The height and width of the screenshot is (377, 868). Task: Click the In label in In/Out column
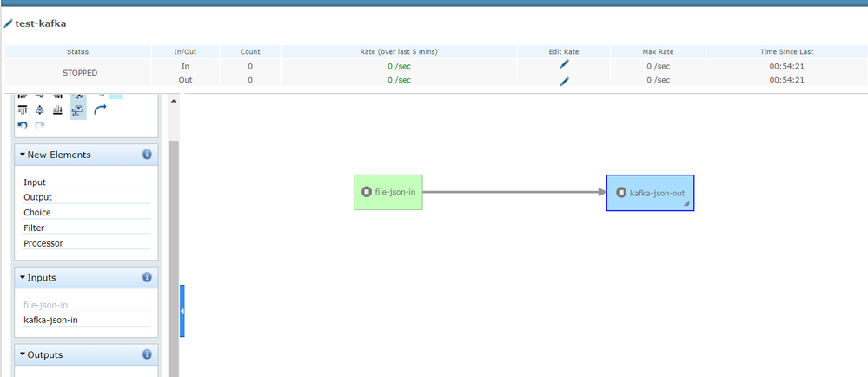(x=185, y=66)
